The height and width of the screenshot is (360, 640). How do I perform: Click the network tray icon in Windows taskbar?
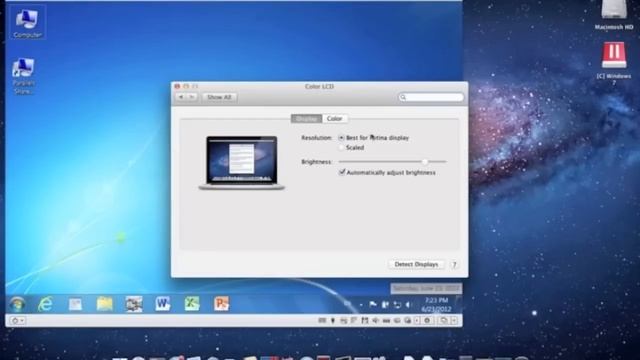pyautogui.click(x=397, y=305)
